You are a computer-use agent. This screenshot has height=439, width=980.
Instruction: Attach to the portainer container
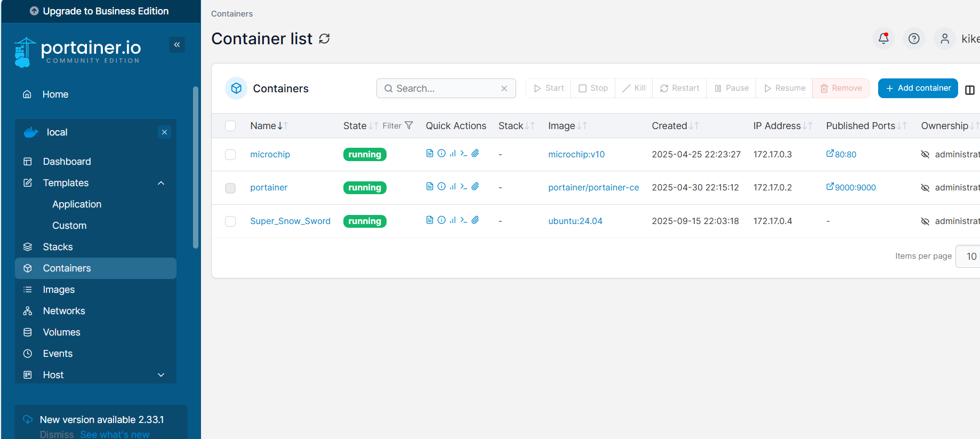(x=475, y=187)
